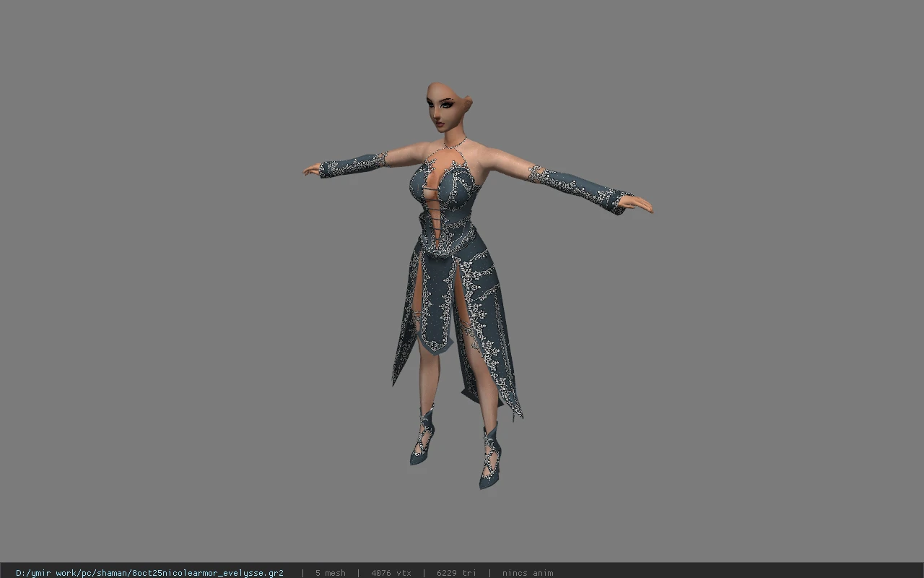This screenshot has width=924, height=578.
Task: Click the "4076 vtx" vertex count
Action: click(391, 573)
